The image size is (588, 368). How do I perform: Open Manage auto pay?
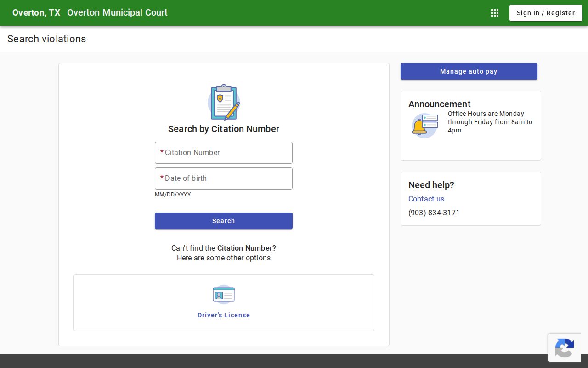click(469, 71)
